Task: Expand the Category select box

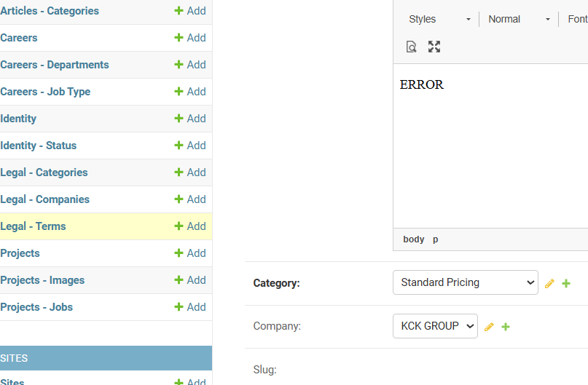Action: click(x=465, y=282)
